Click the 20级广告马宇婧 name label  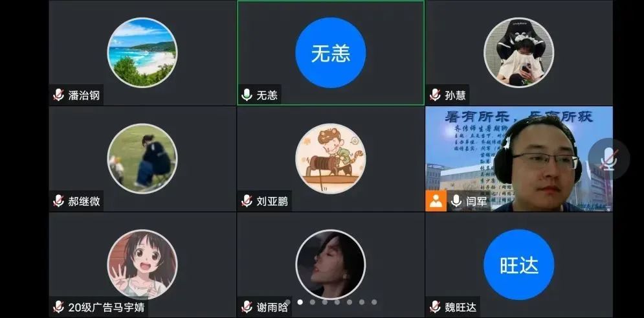(x=106, y=307)
